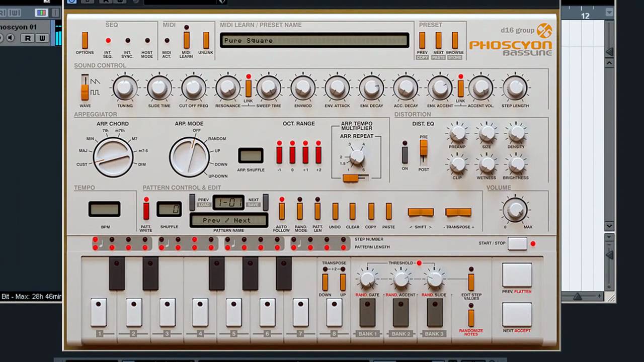Open the OPTIONS button in SEQ section
This screenshot has height=362, width=644.
(x=85, y=40)
